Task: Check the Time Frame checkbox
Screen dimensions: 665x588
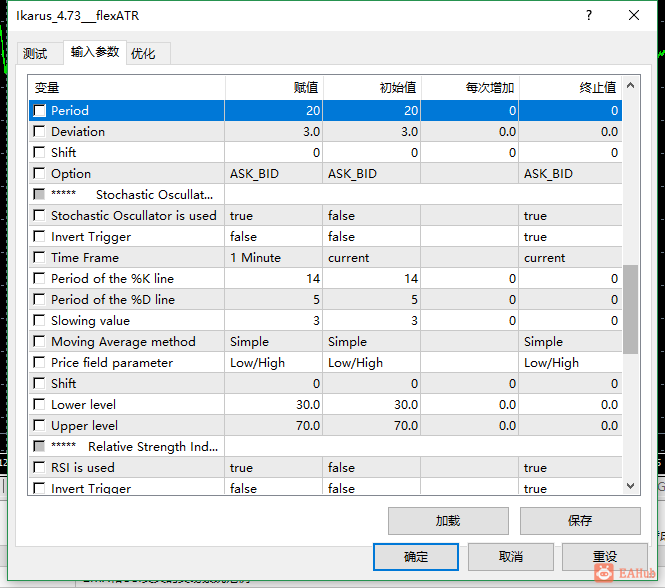Action: tap(39, 258)
